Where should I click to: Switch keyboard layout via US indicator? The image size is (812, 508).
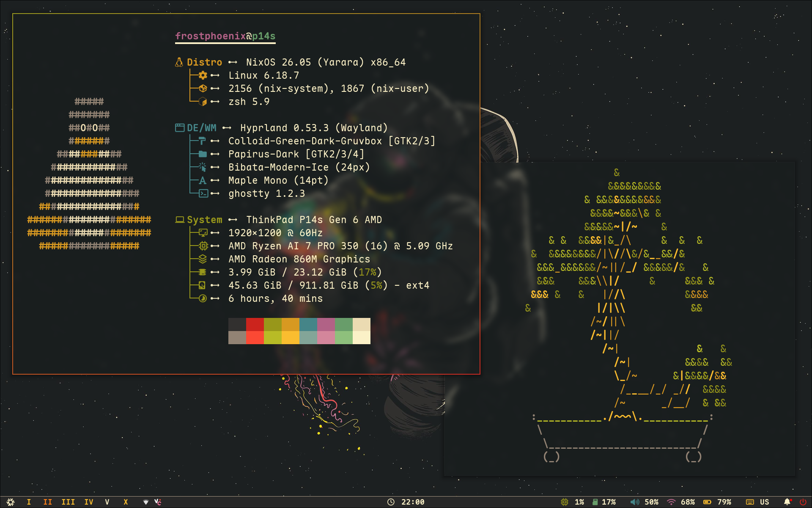coord(764,502)
